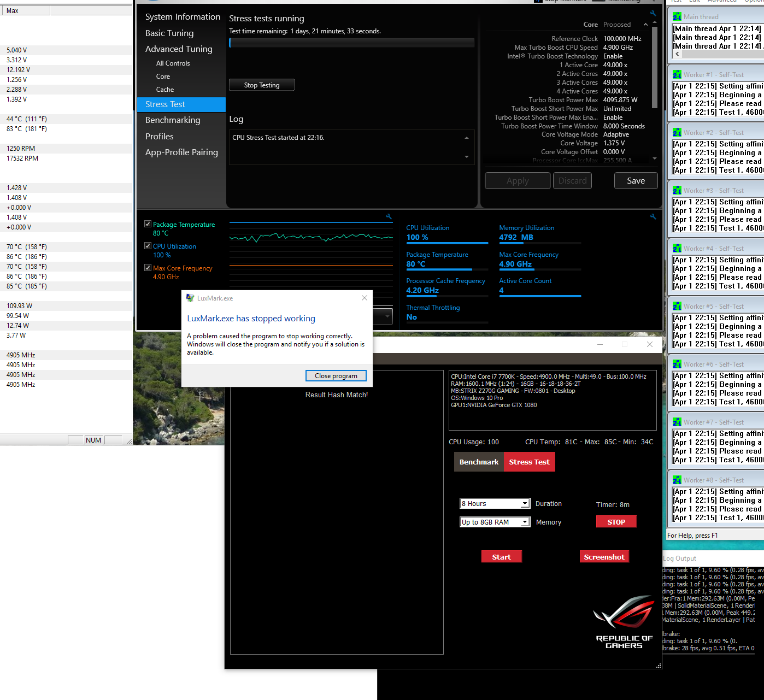Click the For Help, press F1 status text

click(692, 536)
